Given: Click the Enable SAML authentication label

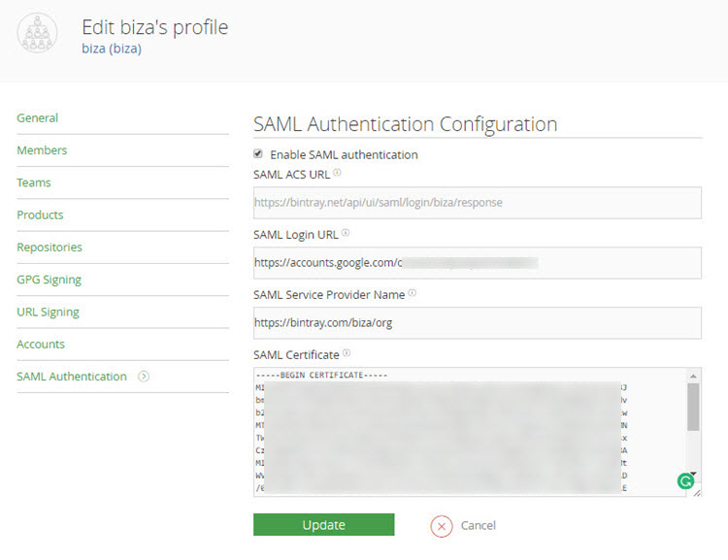Looking at the screenshot, I should tap(344, 154).
